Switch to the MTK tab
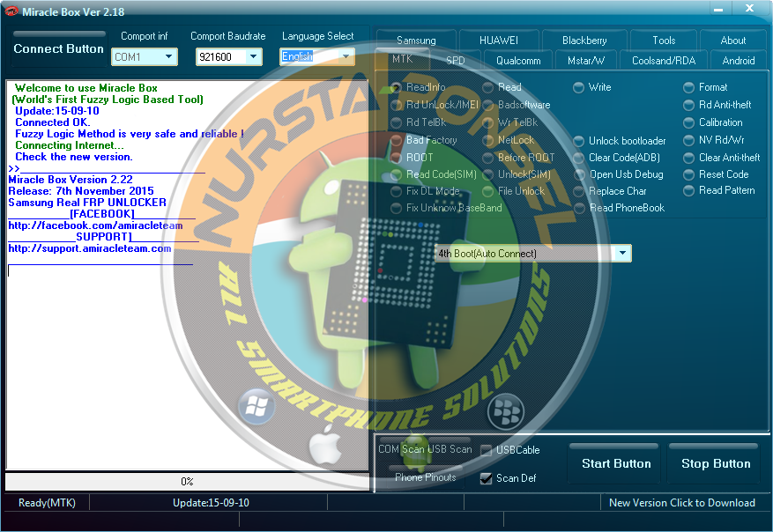The image size is (773, 532). point(402,59)
